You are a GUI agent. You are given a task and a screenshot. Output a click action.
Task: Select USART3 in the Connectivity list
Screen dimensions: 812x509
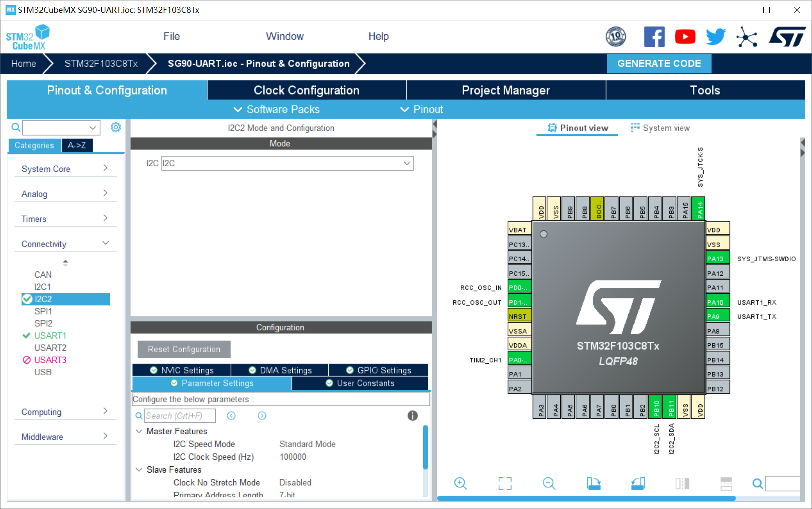tap(50, 360)
